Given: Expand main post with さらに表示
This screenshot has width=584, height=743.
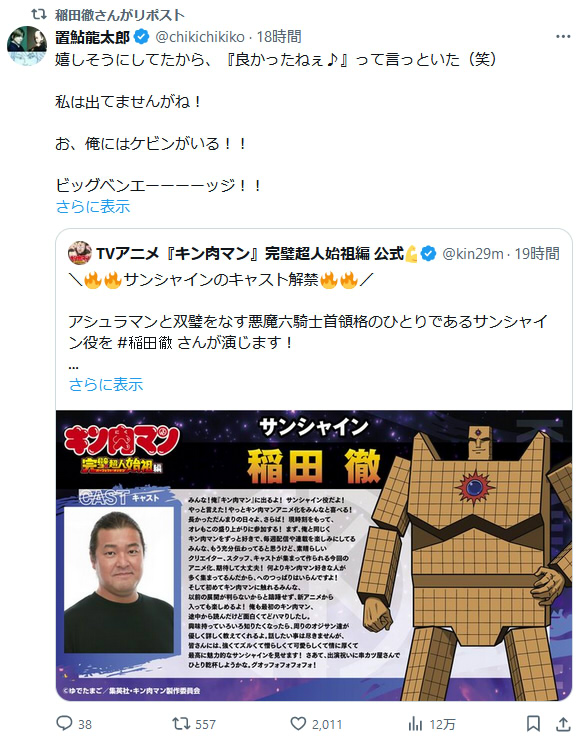Looking at the screenshot, I should (x=92, y=207).
